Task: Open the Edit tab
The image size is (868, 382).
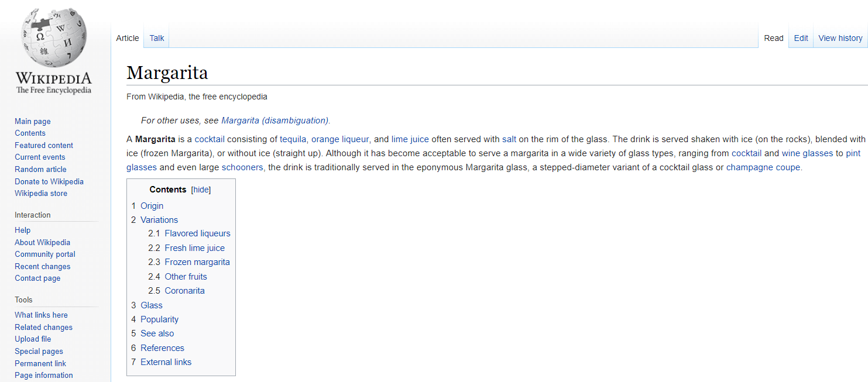Action: click(x=801, y=38)
